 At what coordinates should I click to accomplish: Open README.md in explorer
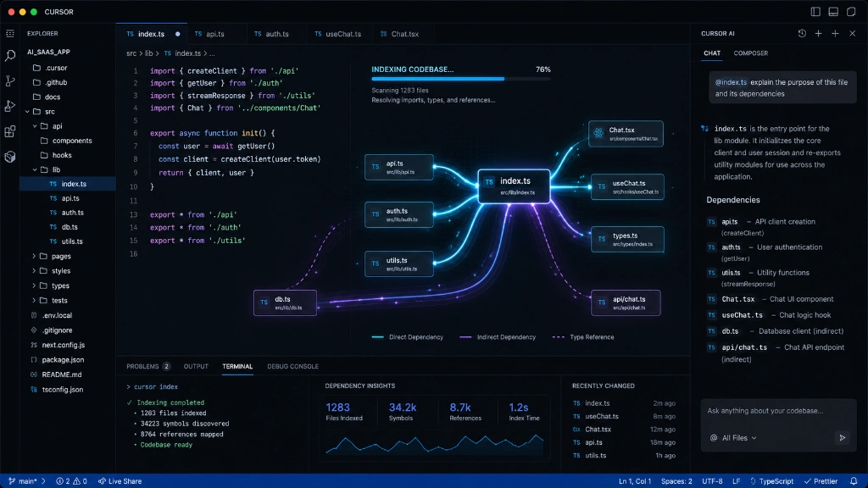tap(62, 374)
